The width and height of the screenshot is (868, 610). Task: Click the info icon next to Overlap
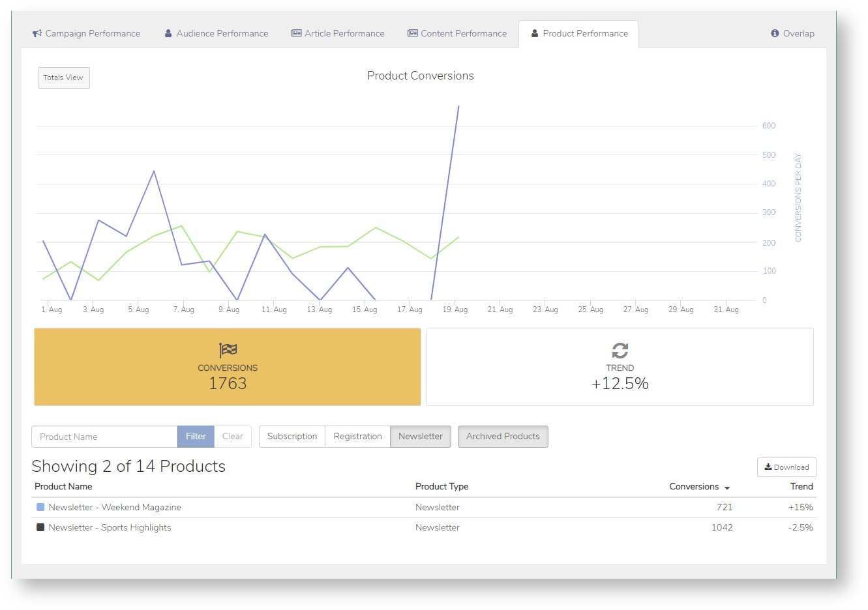click(x=775, y=33)
